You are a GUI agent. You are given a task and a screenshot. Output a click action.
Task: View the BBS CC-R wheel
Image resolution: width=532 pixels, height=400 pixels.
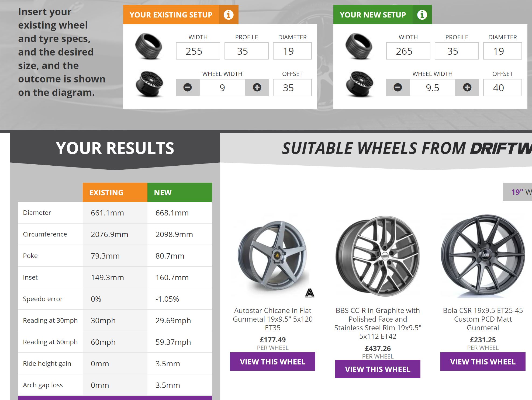pyautogui.click(x=378, y=369)
